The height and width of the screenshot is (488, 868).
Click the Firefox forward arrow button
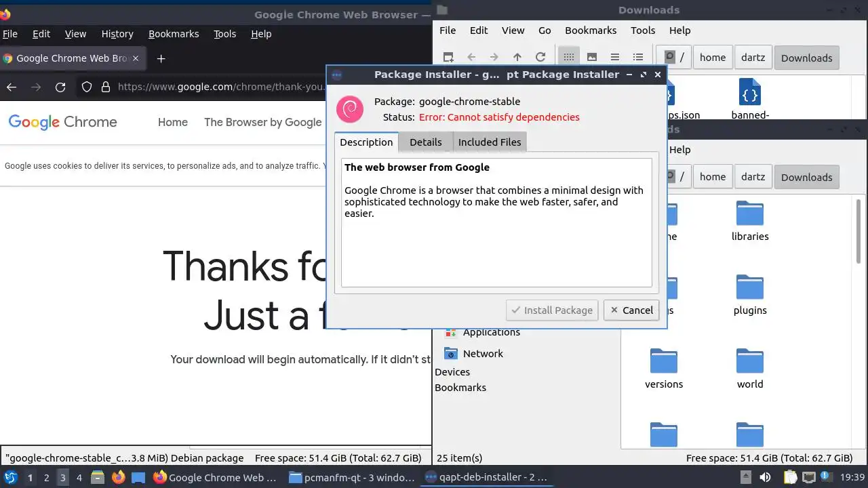[x=36, y=87]
